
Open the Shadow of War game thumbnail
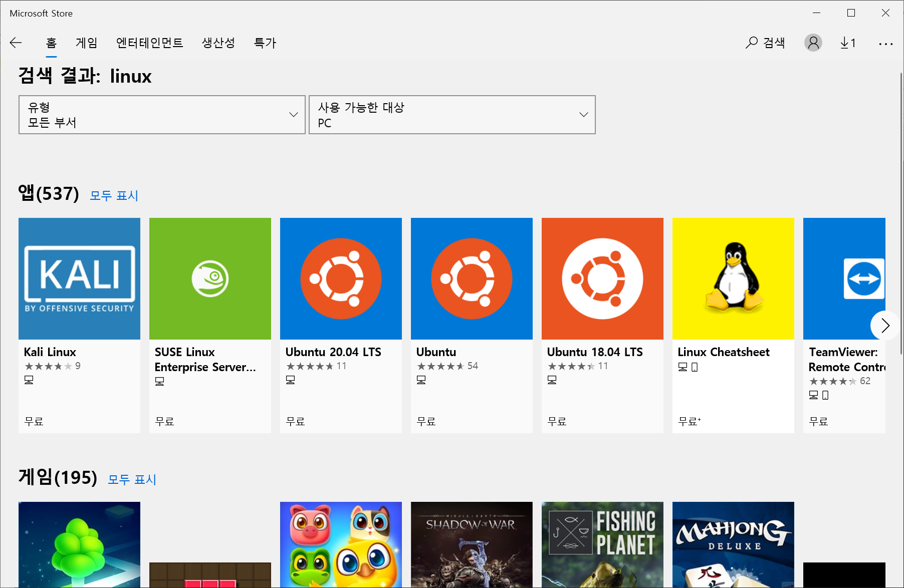coord(472,545)
